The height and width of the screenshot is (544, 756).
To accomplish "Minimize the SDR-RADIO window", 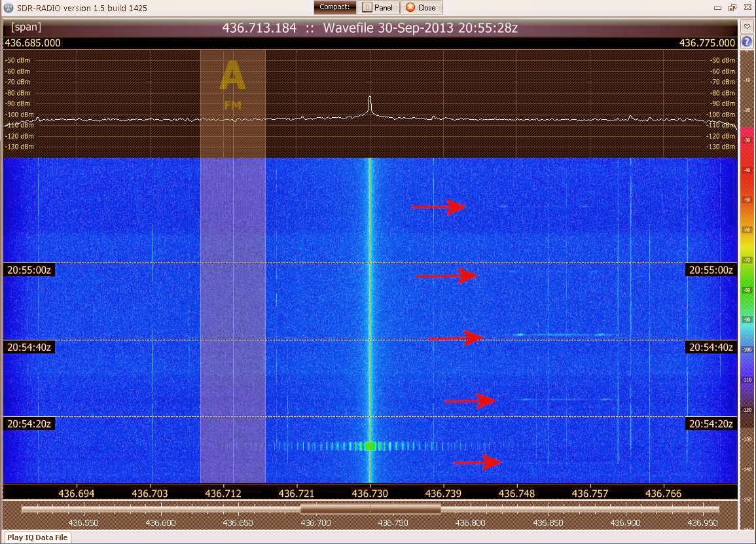I will point(717,8).
